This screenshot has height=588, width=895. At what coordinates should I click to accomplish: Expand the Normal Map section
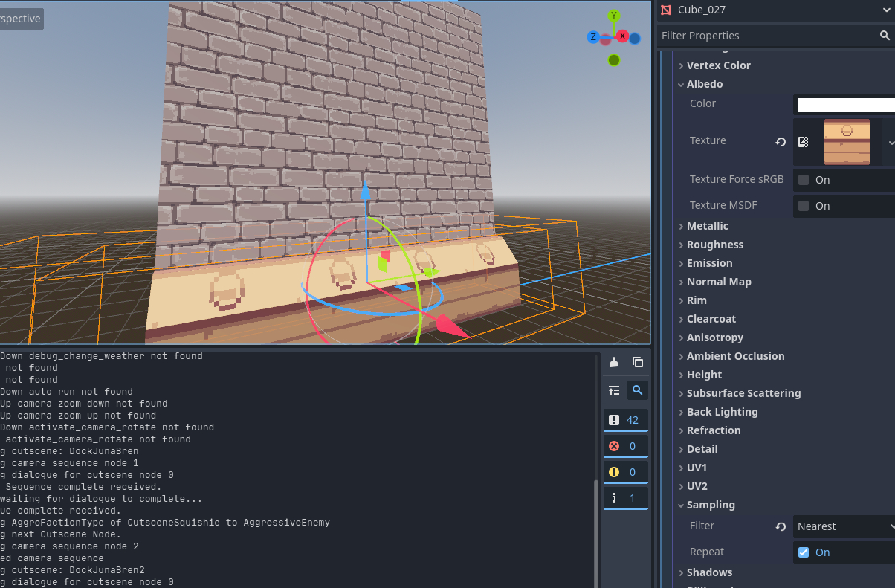718,282
